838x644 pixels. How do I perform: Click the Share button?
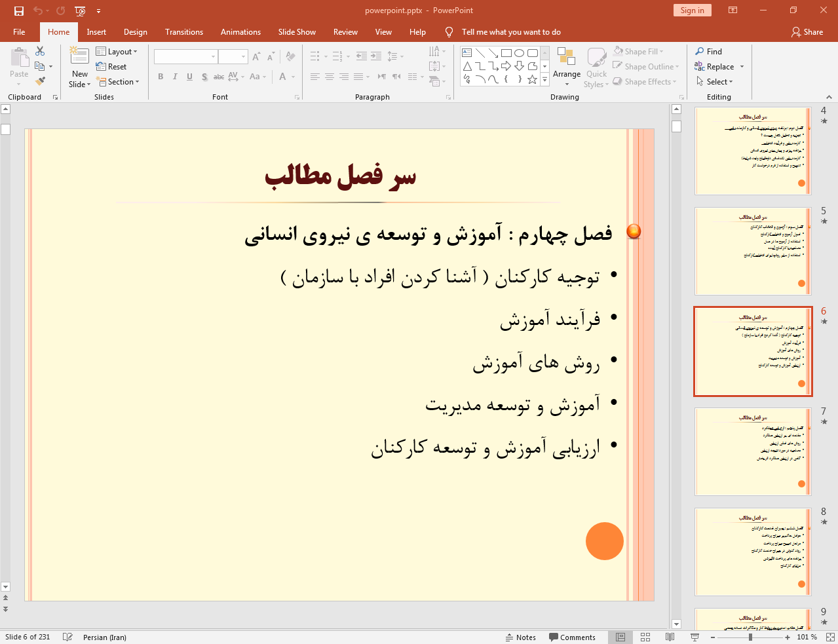[x=807, y=31]
